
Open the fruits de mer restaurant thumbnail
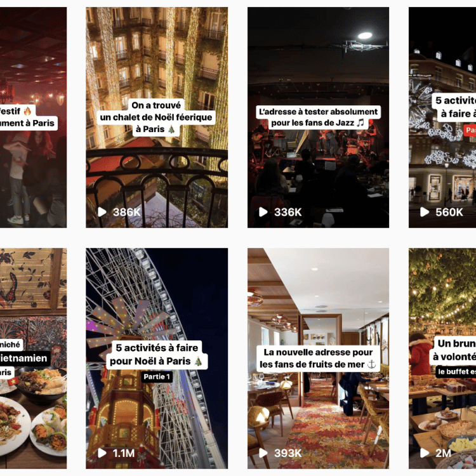click(318, 359)
